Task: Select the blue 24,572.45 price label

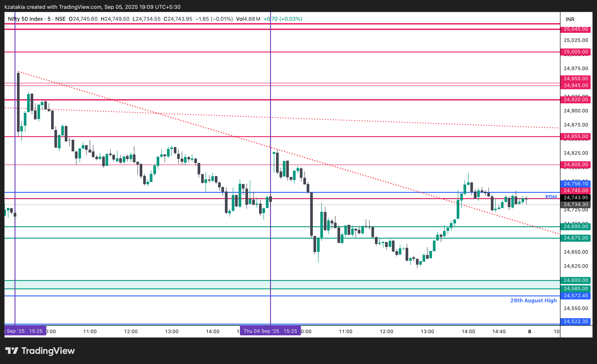Action: [x=575, y=296]
